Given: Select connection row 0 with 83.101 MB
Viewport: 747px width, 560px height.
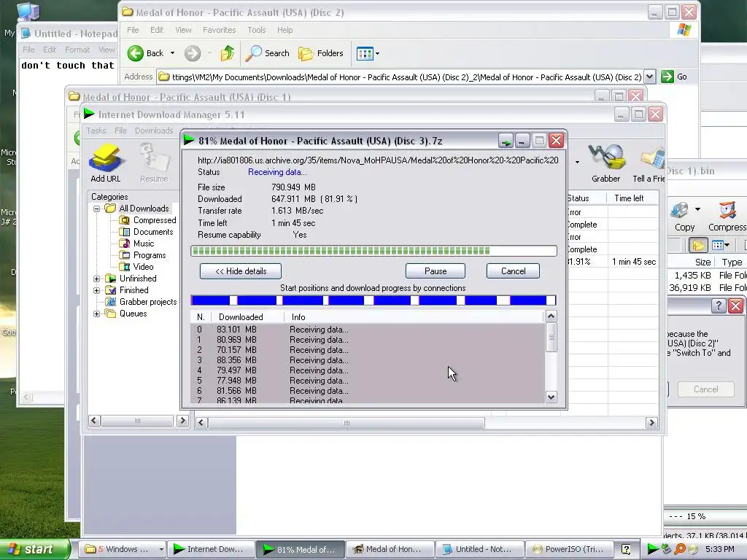Looking at the screenshot, I should (x=368, y=330).
